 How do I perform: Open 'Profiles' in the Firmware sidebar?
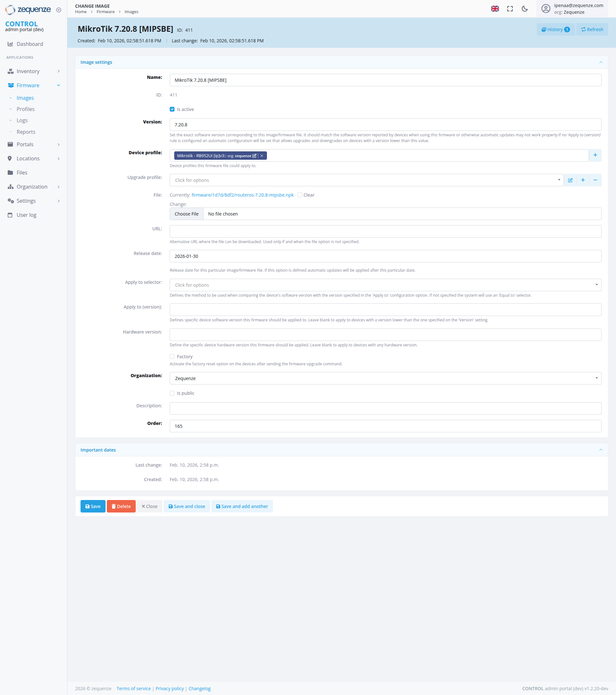[26, 109]
